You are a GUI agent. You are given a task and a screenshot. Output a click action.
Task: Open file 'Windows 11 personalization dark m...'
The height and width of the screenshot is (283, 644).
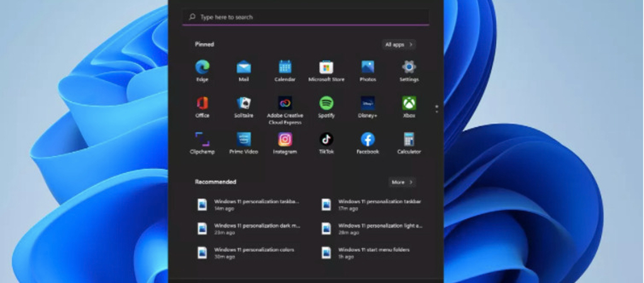pyautogui.click(x=248, y=229)
